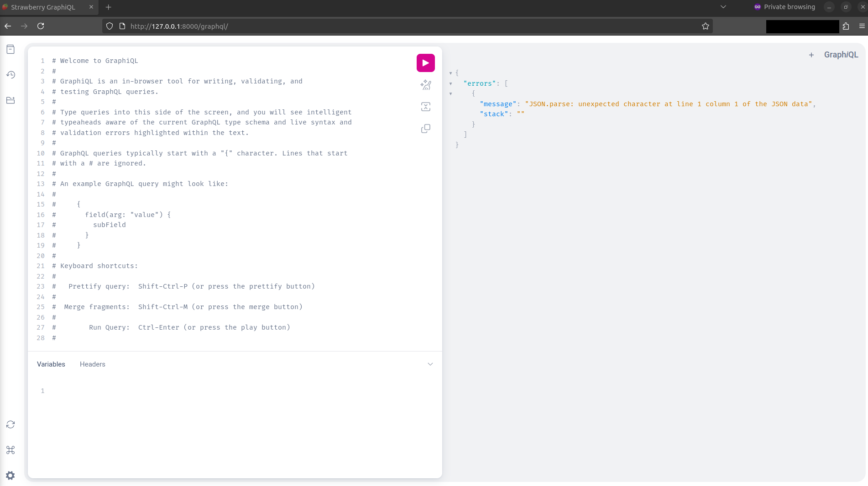Collapse the root JSON object in response

450,73
